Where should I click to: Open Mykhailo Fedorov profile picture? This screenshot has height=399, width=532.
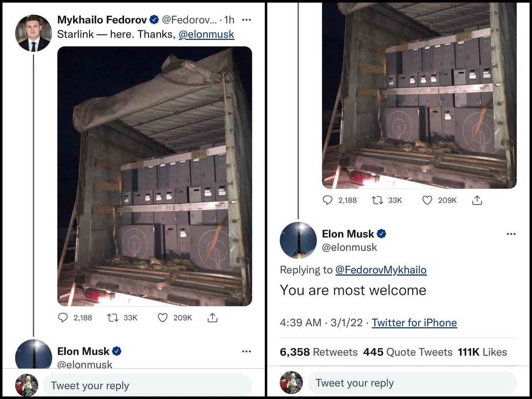33,33
